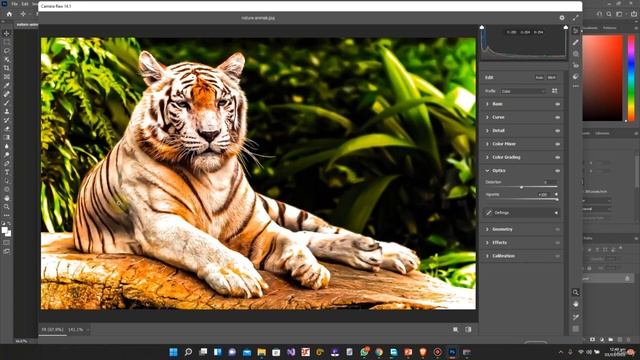Pick a color in Photoshop color field

pyautogui.click(x=602, y=78)
